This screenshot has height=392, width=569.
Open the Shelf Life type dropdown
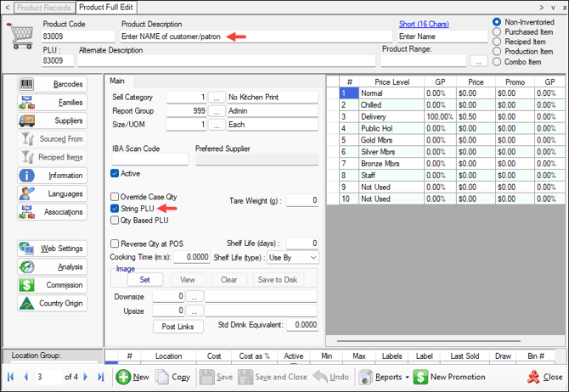point(293,257)
